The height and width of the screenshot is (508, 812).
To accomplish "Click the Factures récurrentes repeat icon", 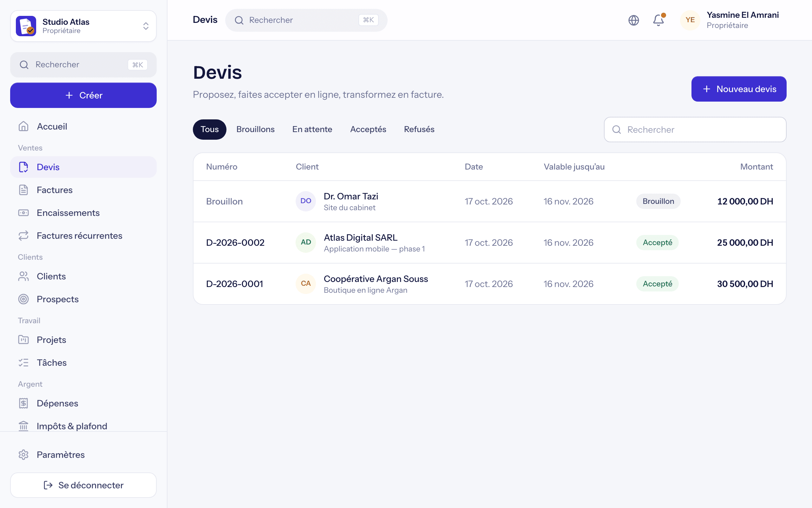I will [x=23, y=236].
